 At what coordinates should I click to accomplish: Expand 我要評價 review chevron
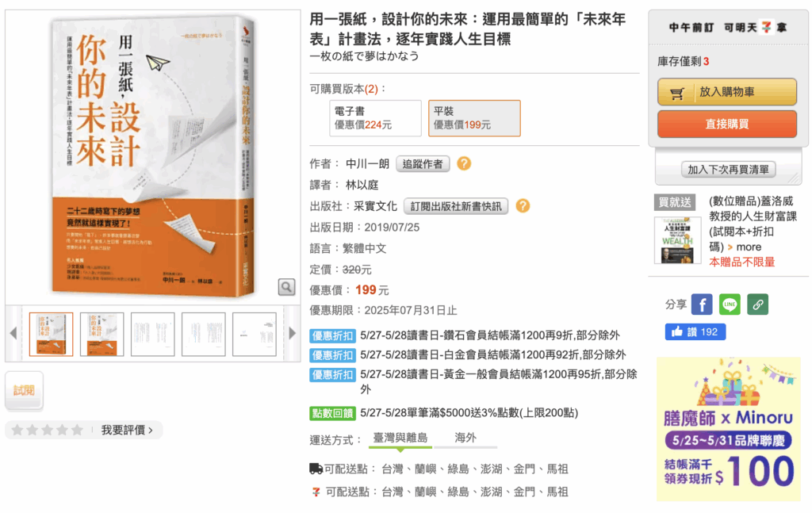click(151, 431)
